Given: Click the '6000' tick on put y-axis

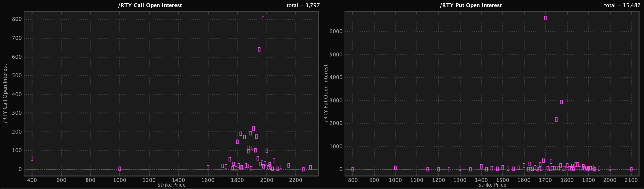Looking at the screenshot, I should click(336, 31).
